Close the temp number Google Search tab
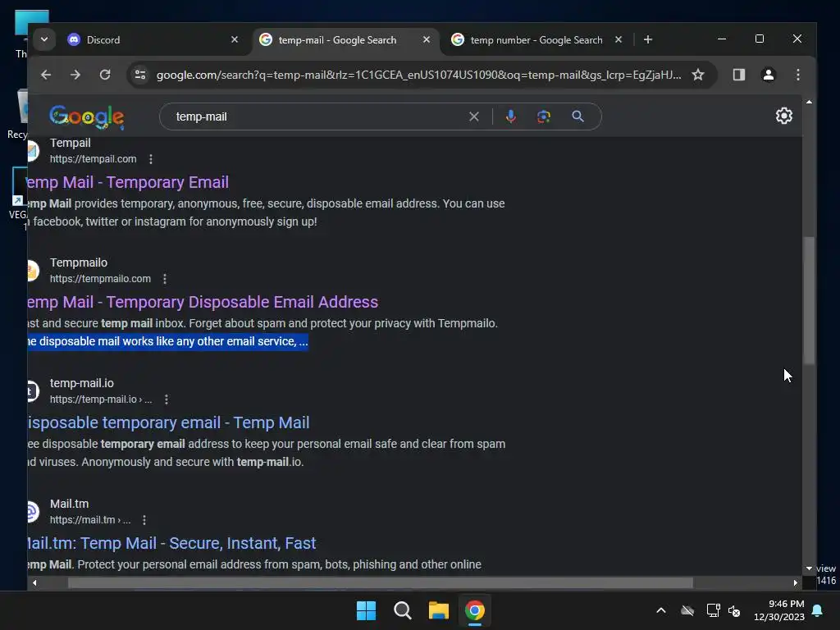Image resolution: width=840 pixels, height=630 pixels. pyautogui.click(x=619, y=39)
